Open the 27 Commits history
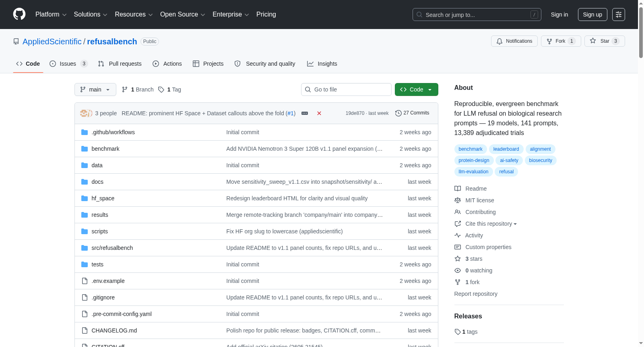 point(412,113)
